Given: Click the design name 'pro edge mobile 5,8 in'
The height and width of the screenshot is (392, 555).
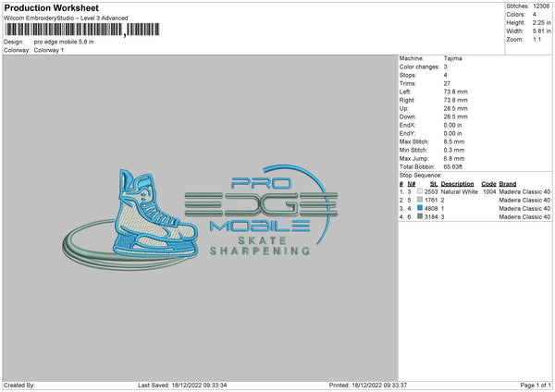Looking at the screenshot, I should pyautogui.click(x=64, y=42).
